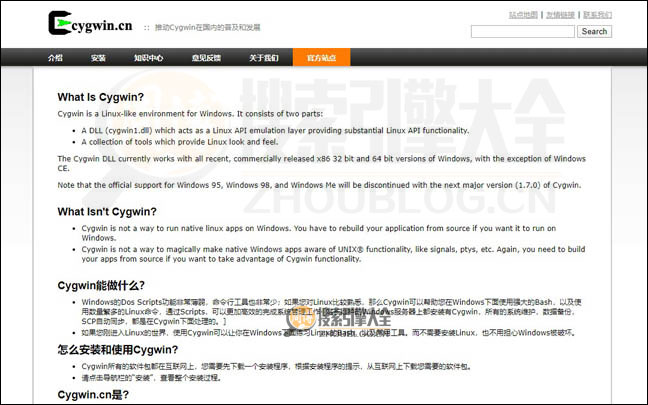Screen dimensions: 648x405
Task: Click the bullet starting '请点击导航栏的'
Action: click(151, 378)
